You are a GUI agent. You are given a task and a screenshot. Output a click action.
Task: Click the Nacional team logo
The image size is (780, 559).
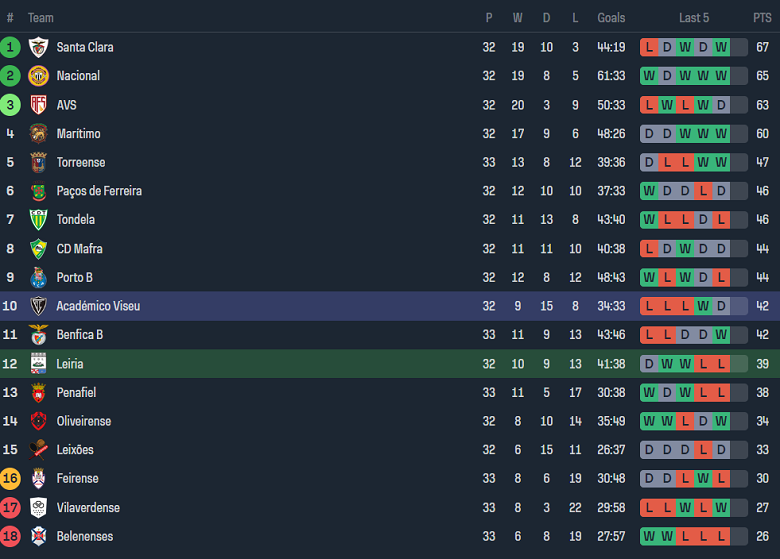pyautogui.click(x=38, y=76)
